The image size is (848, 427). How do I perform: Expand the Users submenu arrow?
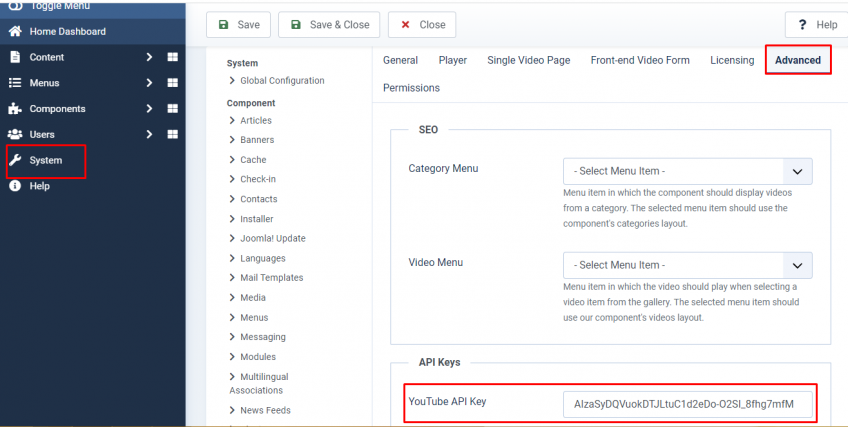click(149, 134)
